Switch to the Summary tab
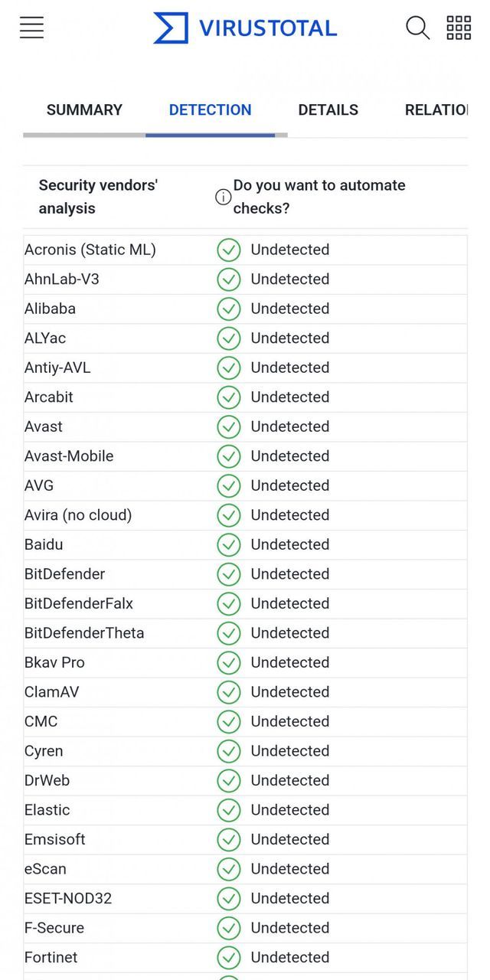This screenshot has width=490, height=980. pos(84,110)
